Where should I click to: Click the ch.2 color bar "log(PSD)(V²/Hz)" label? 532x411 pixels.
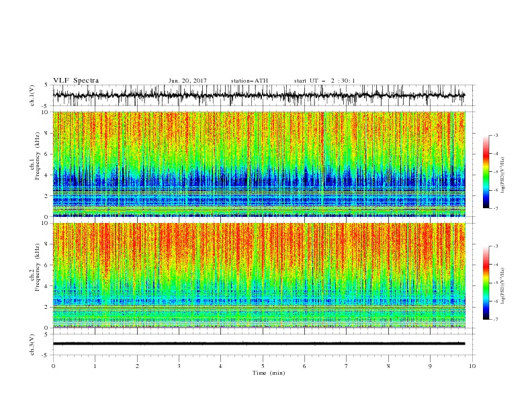click(x=502, y=286)
